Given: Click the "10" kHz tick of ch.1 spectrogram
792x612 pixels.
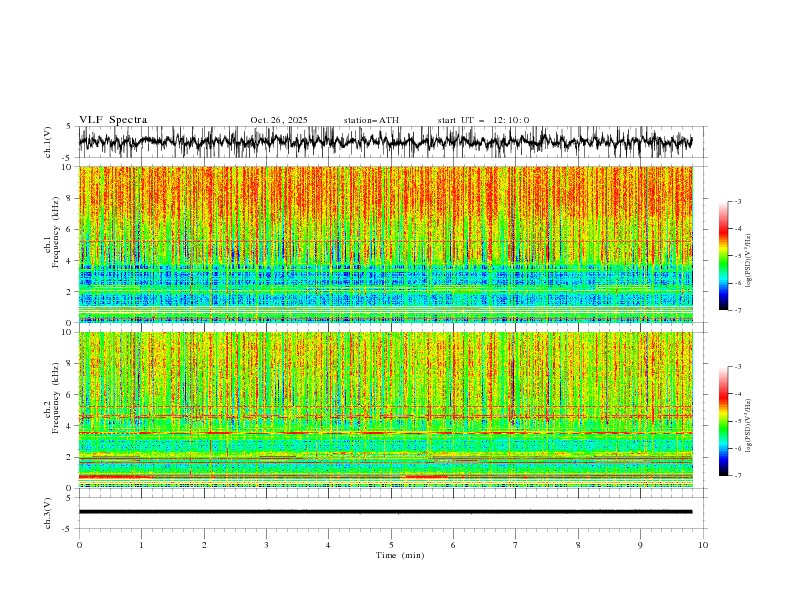Looking at the screenshot, I should (67, 167).
